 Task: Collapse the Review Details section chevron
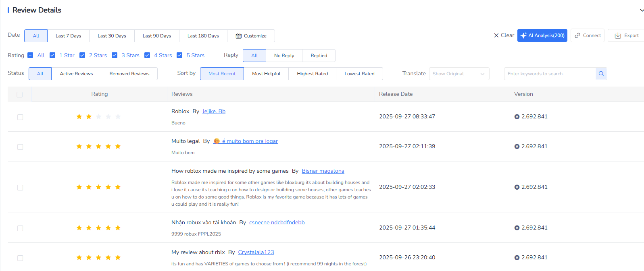tap(642, 10)
